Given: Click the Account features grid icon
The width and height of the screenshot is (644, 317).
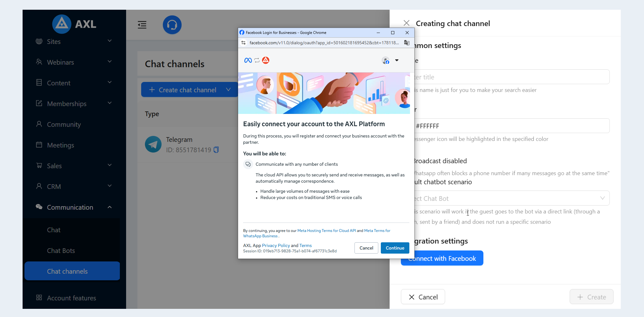Looking at the screenshot, I should point(39,298).
